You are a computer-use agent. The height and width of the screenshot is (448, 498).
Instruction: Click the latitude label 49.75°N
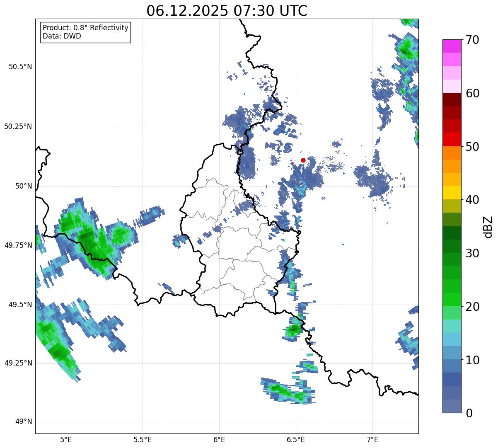click(x=18, y=245)
